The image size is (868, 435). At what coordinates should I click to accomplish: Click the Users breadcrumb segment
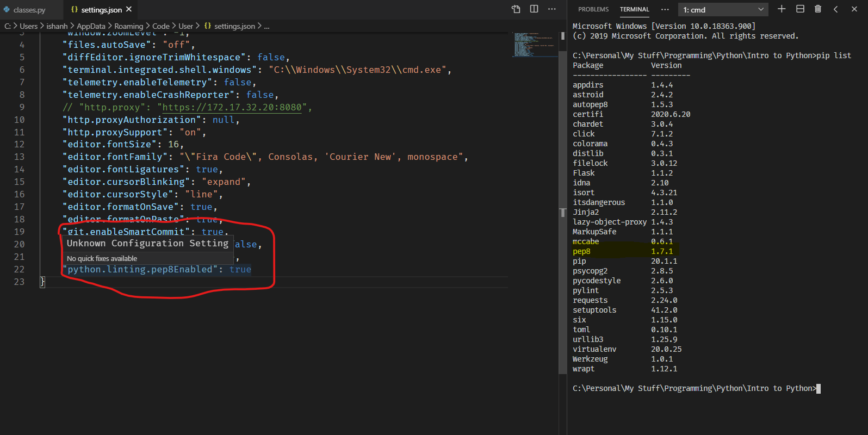tap(29, 26)
